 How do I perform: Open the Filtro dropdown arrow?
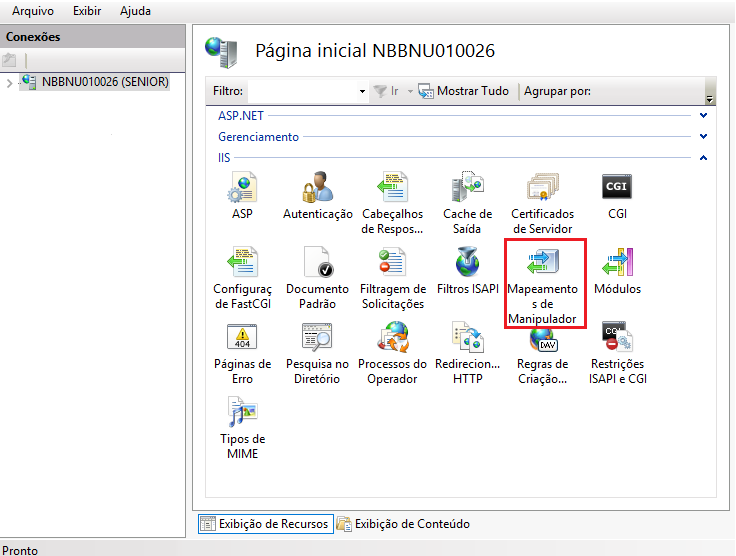tap(362, 91)
